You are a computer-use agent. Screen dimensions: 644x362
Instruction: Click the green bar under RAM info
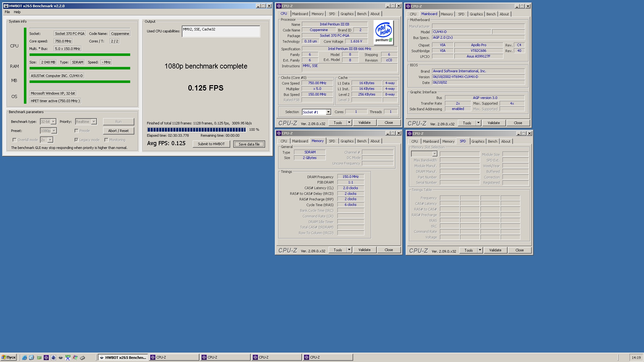(80, 68)
